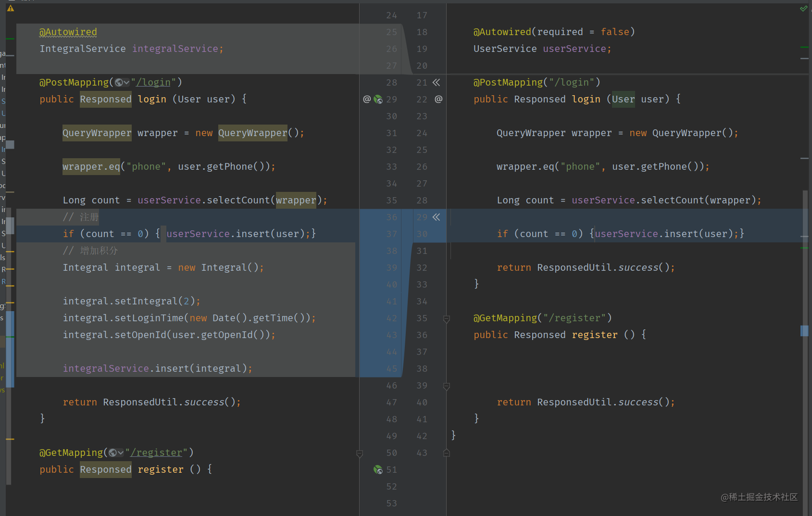Click the code-fold arrow near line 35 in right gutter
This screenshot has width=812, height=516.
pos(446,318)
